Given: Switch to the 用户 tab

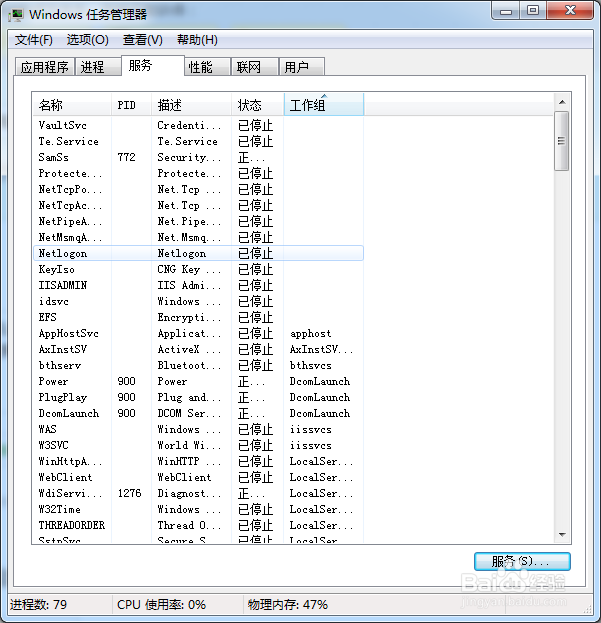Looking at the screenshot, I should click(302, 67).
